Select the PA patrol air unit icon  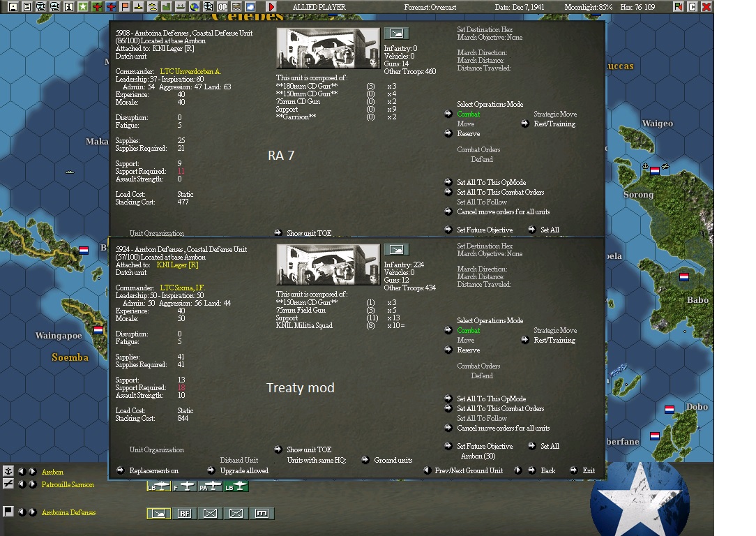tap(211, 486)
